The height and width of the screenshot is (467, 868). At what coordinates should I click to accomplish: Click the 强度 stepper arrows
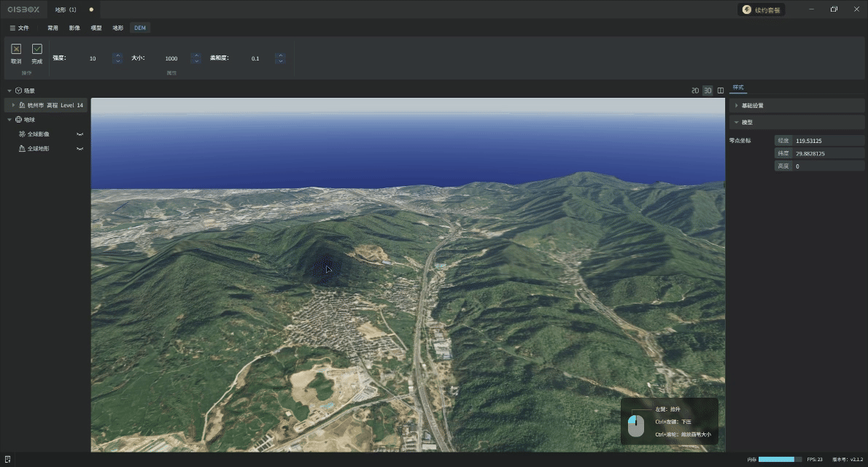tap(117, 58)
